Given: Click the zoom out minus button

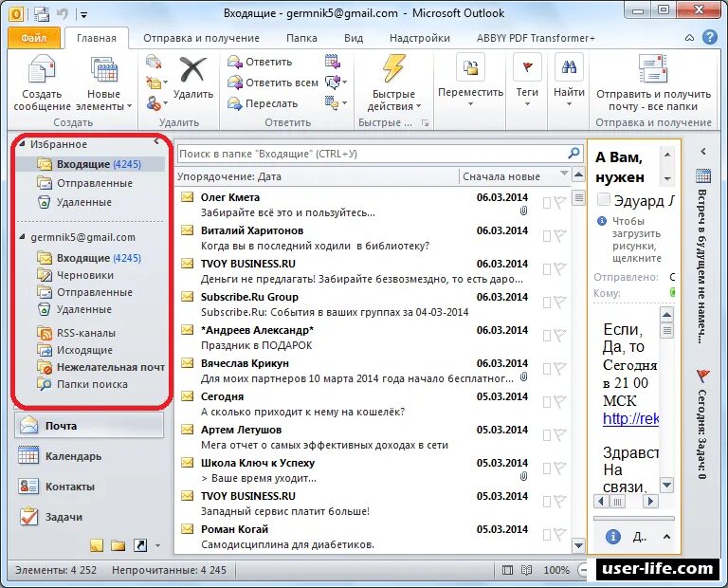Looking at the screenshot, I should (x=581, y=569).
